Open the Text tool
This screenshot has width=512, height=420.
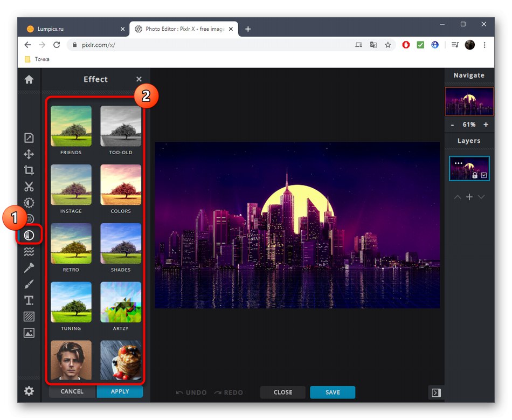[x=29, y=300]
